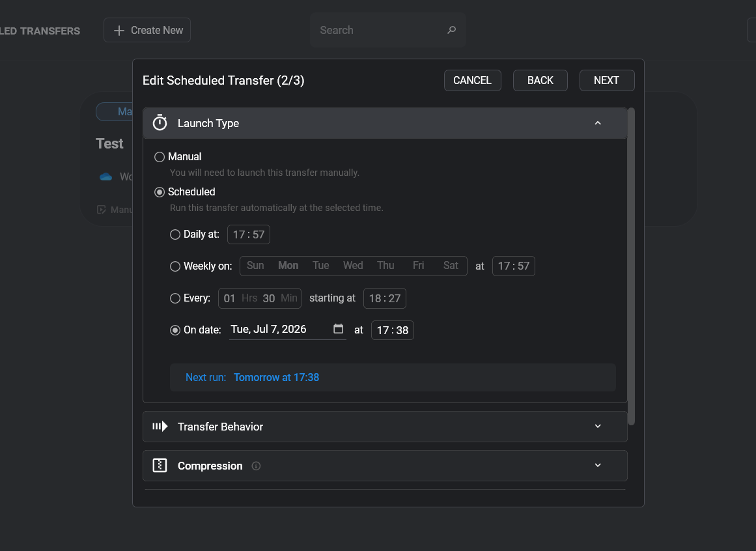Click the Compression archive icon

pos(160,465)
